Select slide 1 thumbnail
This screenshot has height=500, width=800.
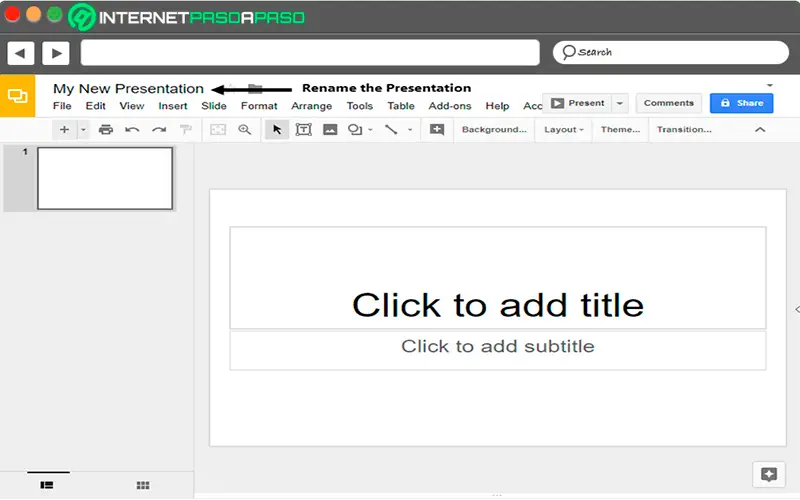[x=105, y=179]
